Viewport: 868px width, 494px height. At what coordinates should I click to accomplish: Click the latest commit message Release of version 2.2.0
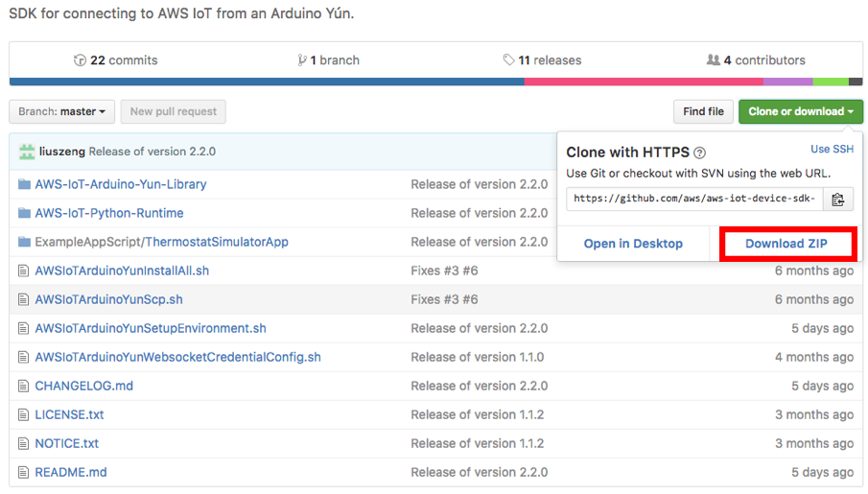(x=152, y=152)
